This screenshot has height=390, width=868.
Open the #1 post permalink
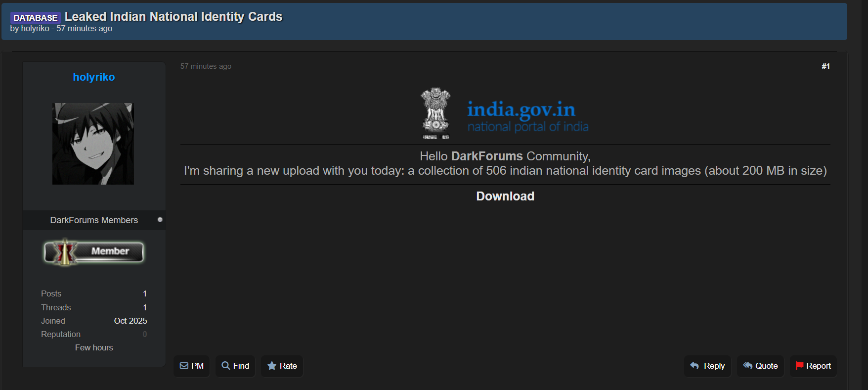(825, 66)
